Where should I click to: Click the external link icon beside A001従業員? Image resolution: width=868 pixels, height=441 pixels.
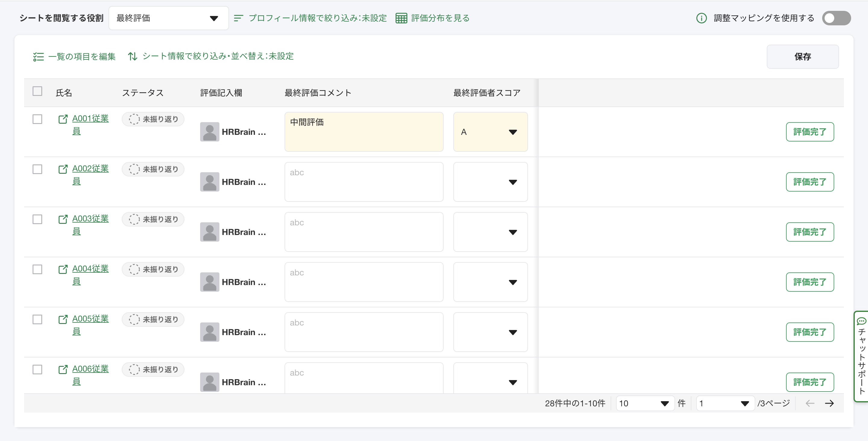click(x=63, y=119)
